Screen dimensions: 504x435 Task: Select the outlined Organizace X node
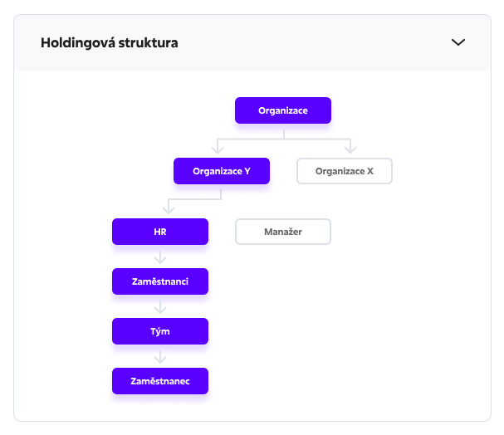pos(345,171)
